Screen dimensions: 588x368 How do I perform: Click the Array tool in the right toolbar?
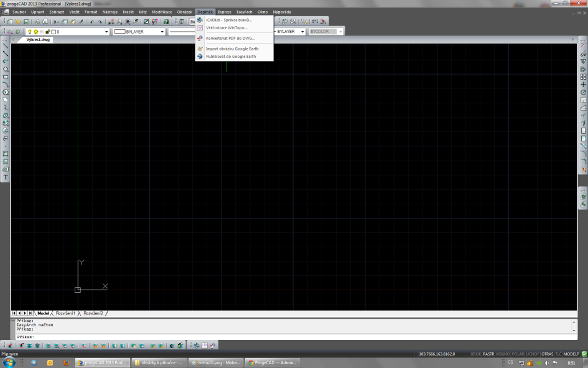click(x=583, y=77)
